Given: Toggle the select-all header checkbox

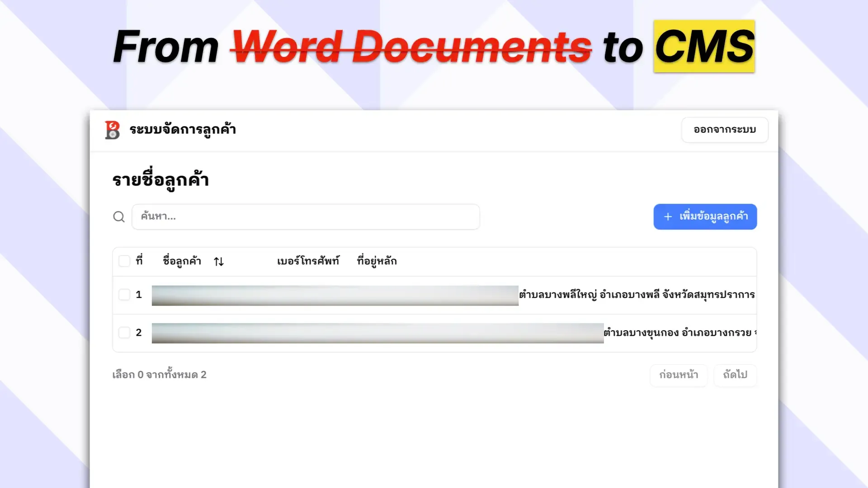Looking at the screenshot, I should point(124,261).
